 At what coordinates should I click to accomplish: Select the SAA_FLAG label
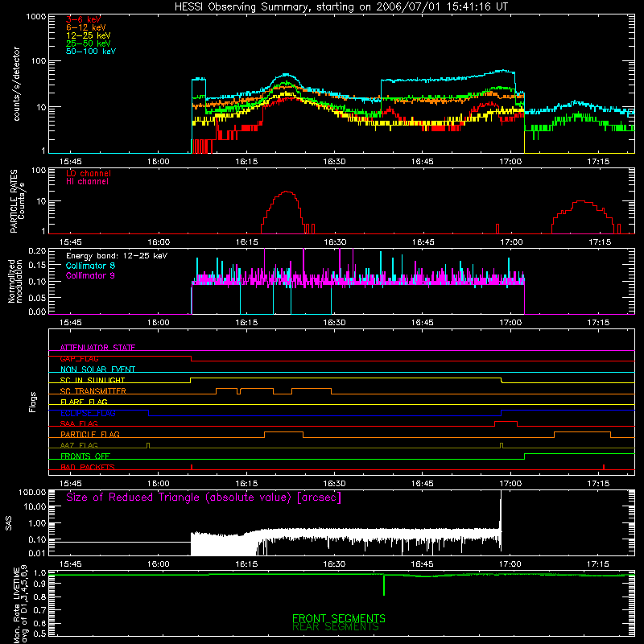tap(79, 424)
